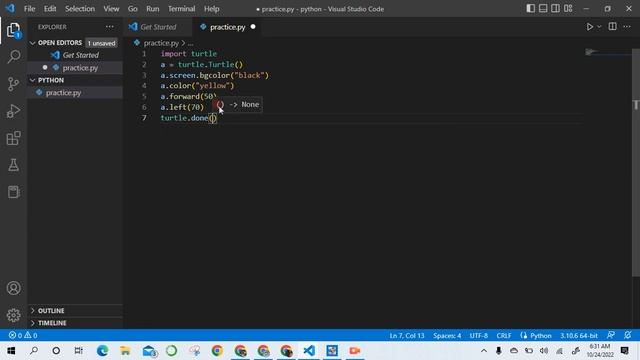The height and width of the screenshot is (360, 640).
Task: Open Task View on the taskbar
Action: [78, 351]
